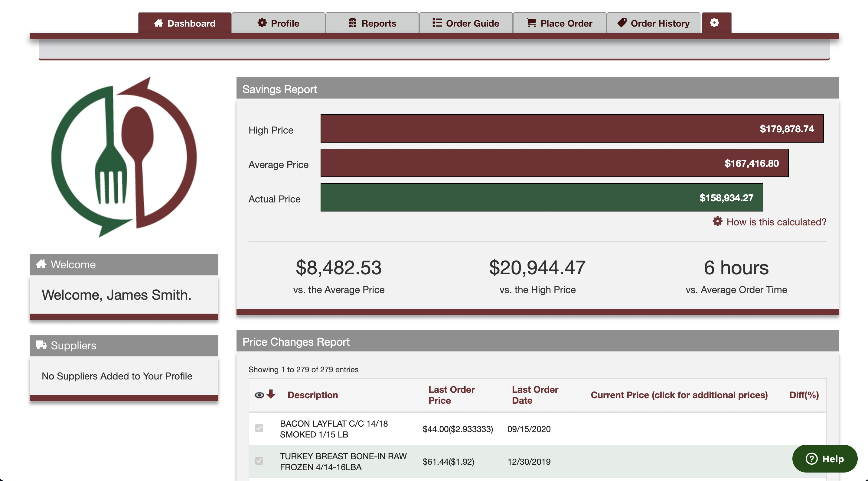Click the How is this calculated gear icon
The image size is (868, 481).
click(x=717, y=221)
